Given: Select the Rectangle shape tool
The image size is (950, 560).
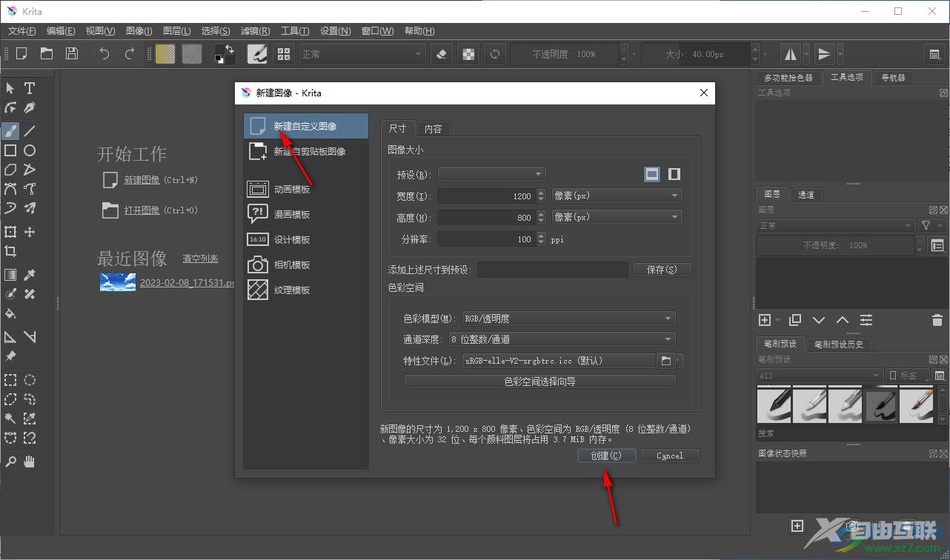Looking at the screenshot, I should (x=10, y=150).
